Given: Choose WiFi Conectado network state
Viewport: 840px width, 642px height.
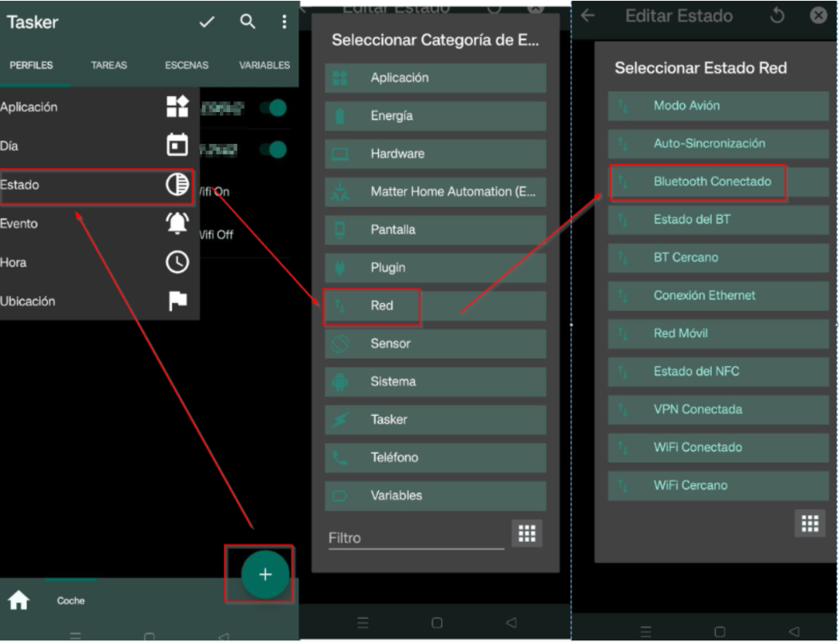Looking at the screenshot, I should 718,448.
